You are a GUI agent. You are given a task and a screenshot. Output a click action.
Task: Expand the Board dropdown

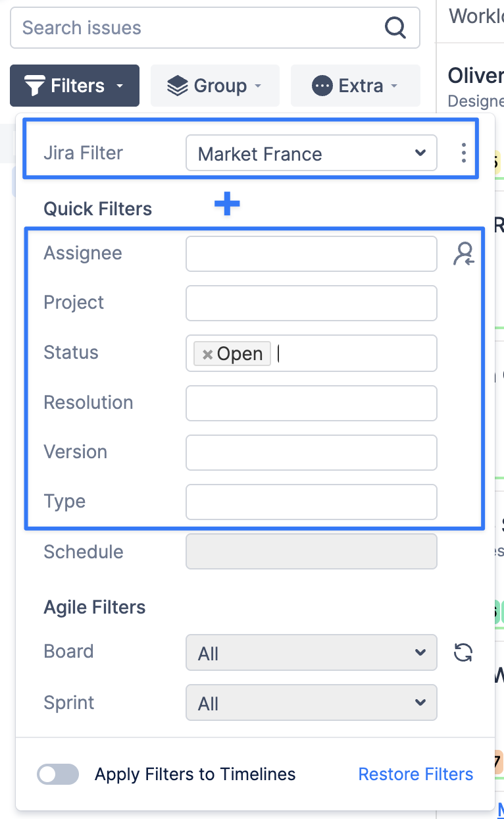coord(311,652)
